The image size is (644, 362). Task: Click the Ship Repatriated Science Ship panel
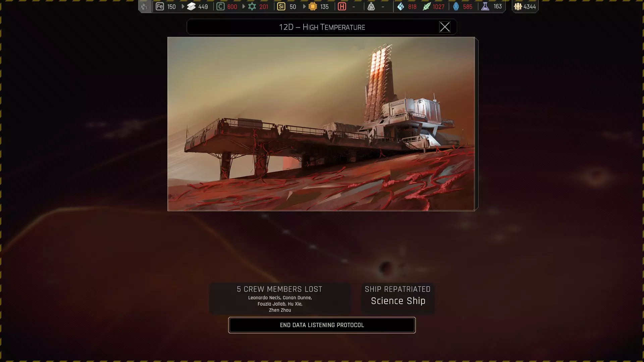click(x=398, y=298)
